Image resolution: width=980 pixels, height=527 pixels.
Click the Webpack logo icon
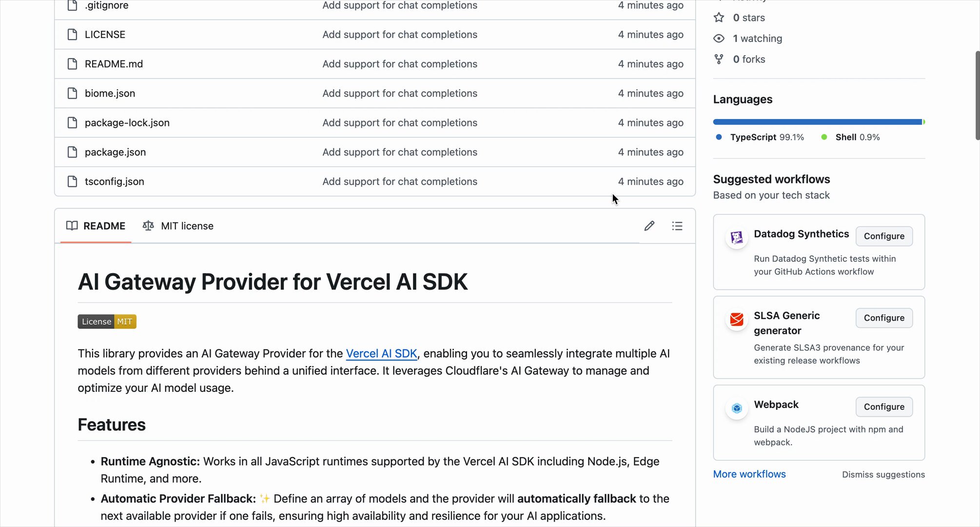[736, 408]
